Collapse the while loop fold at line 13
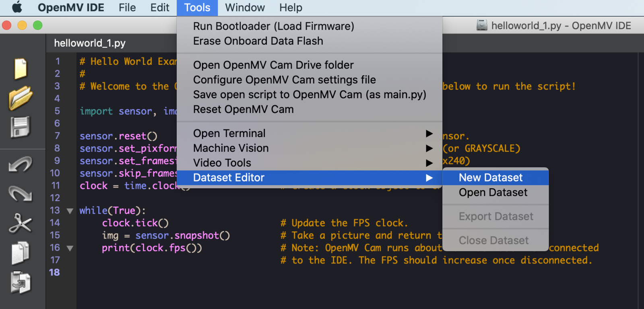Image resolution: width=644 pixels, height=309 pixels. pos(70,211)
